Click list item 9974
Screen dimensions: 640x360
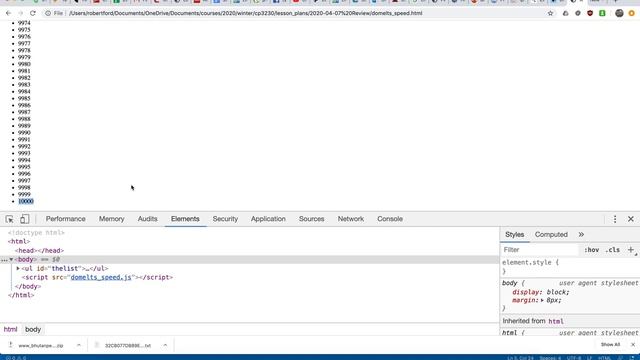[x=24, y=23]
